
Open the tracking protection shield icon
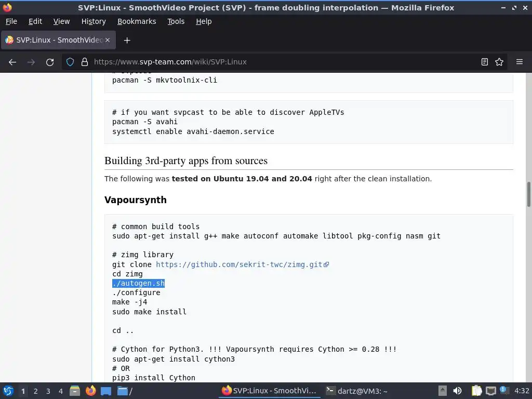(x=70, y=62)
